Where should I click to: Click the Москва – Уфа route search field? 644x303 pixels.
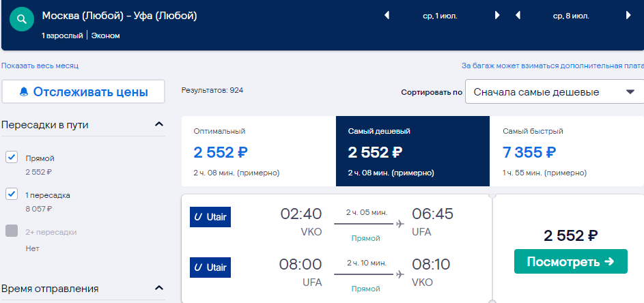[x=120, y=16]
